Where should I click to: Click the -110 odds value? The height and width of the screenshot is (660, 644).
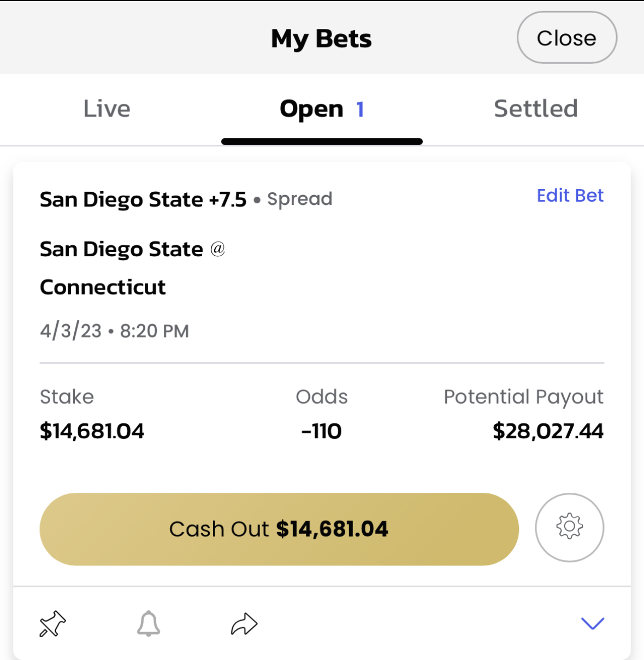point(321,431)
